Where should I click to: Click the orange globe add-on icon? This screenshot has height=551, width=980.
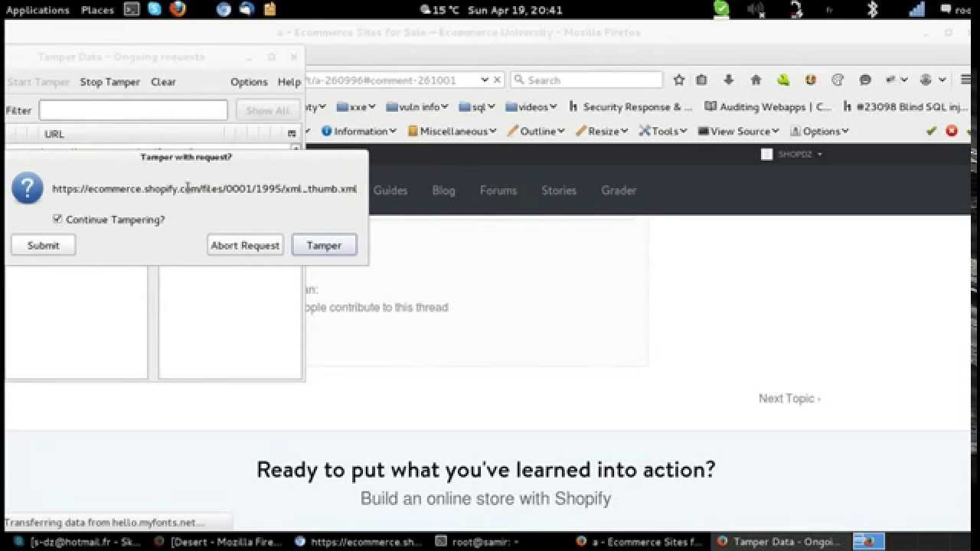811,80
